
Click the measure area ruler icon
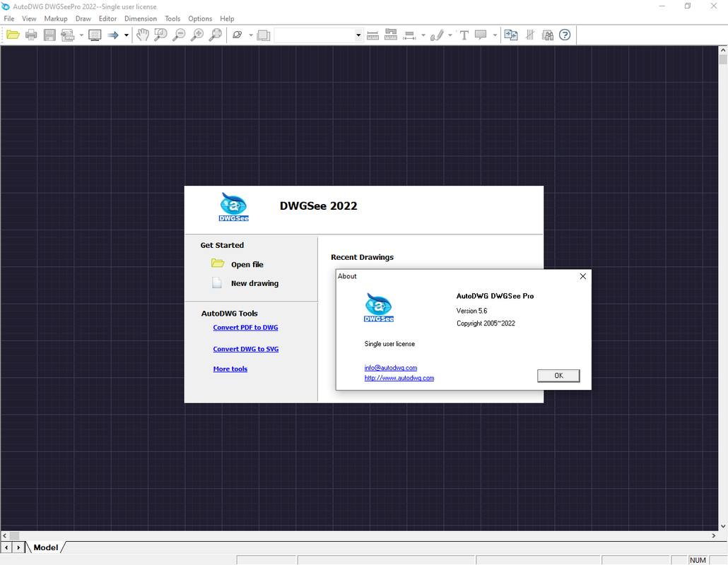[391, 35]
